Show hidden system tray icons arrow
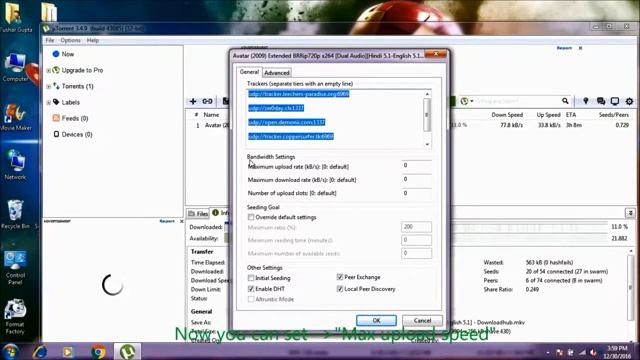640x360 pixels. coord(548,352)
